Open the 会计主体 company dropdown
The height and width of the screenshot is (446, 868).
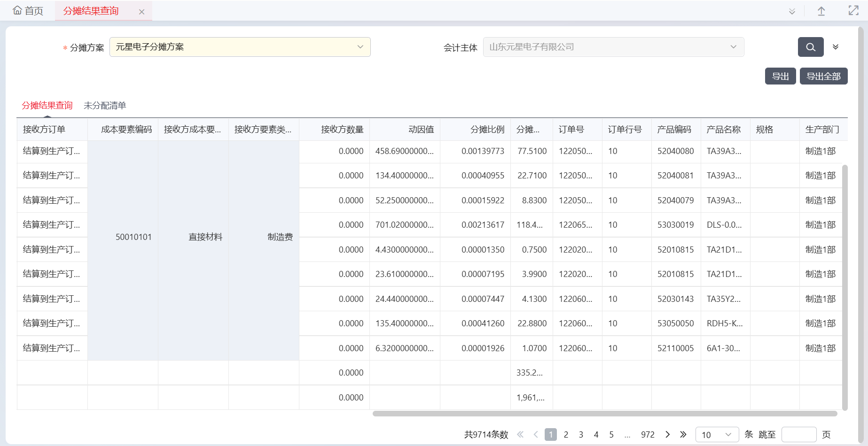click(733, 47)
